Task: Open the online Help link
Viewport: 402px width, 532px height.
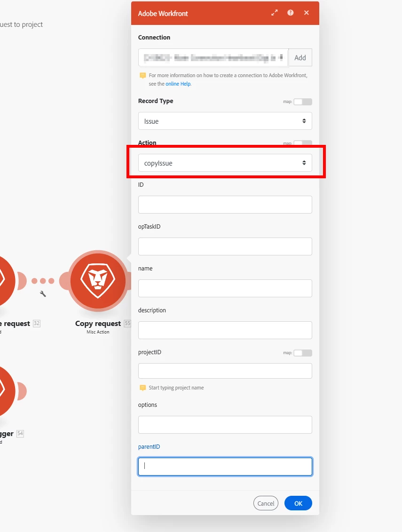Action: coord(178,84)
